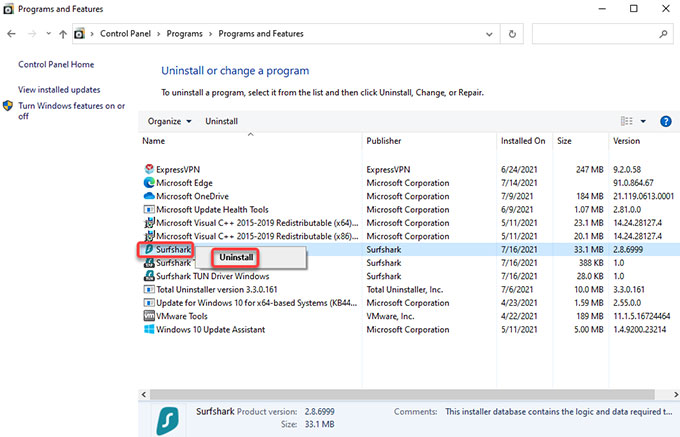Click the Microsoft Edge icon in list
The image size is (680, 437).
coord(149,183)
